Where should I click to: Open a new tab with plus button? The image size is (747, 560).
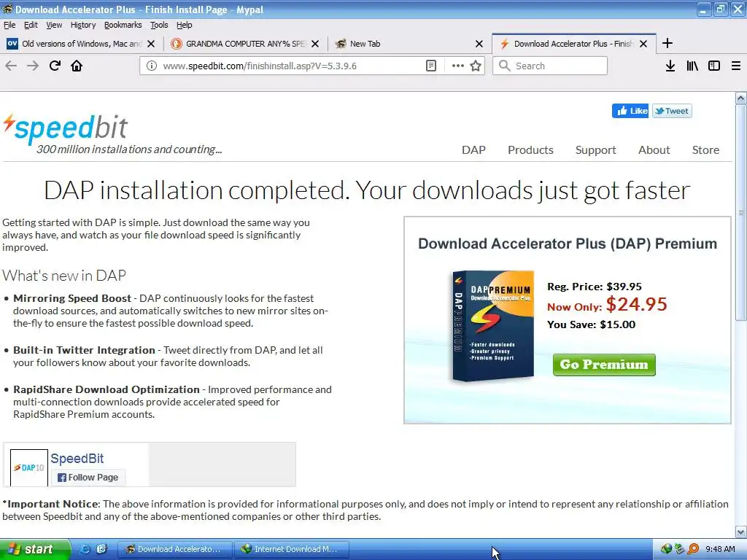pyautogui.click(x=667, y=43)
